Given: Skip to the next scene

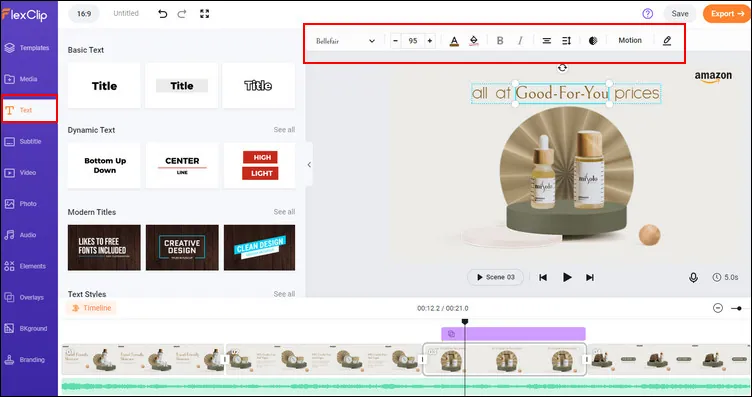Looking at the screenshot, I should (x=590, y=278).
